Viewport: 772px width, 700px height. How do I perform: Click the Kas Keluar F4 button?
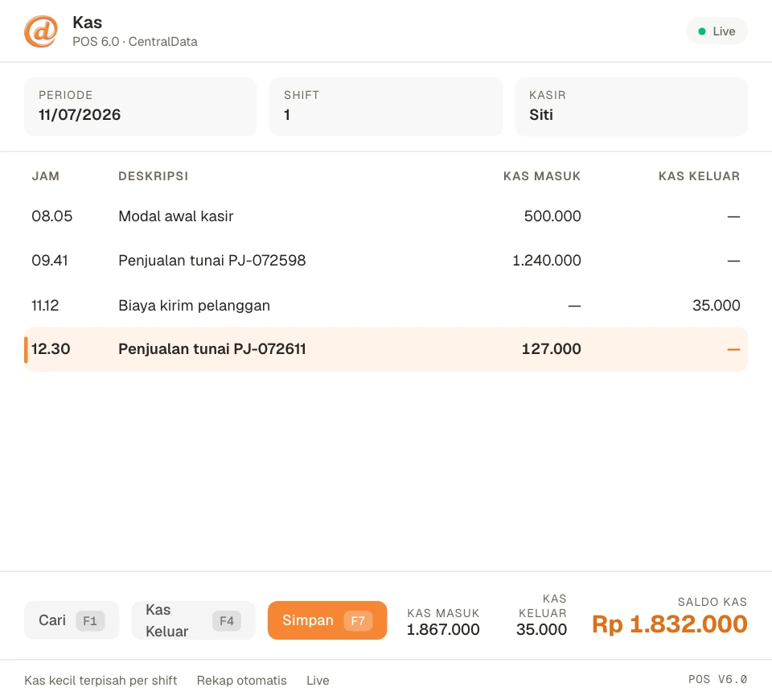coord(194,620)
